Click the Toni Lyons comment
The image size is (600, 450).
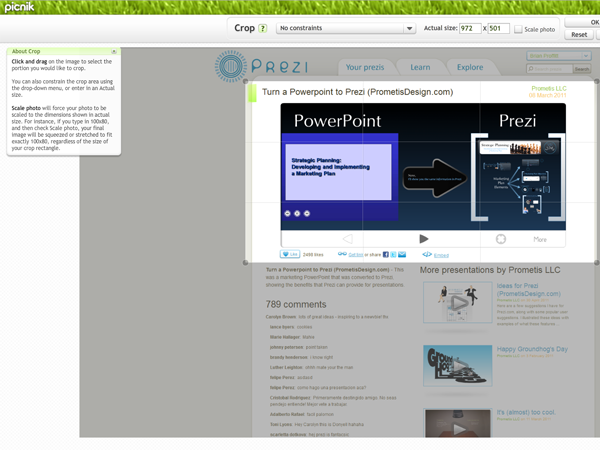click(316, 424)
